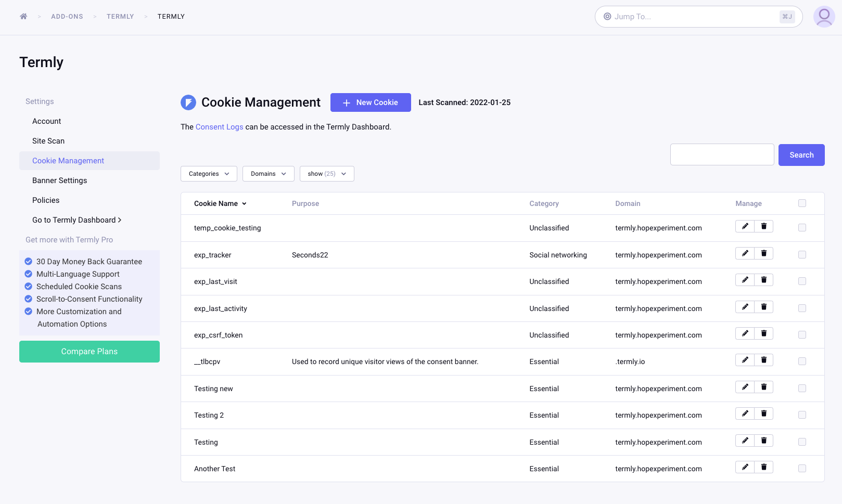Edit the exp_last_activity cookie
This screenshot has height=504, width=842.
[x=745, y=307]
